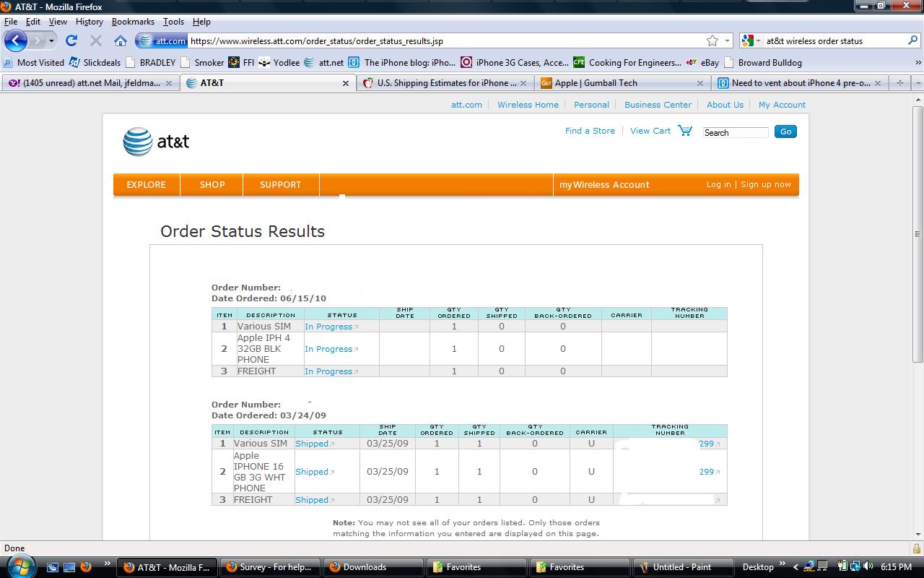Close the att.net Mail tab
This screenshot has height=578, width=924.
tap(169, 83)
